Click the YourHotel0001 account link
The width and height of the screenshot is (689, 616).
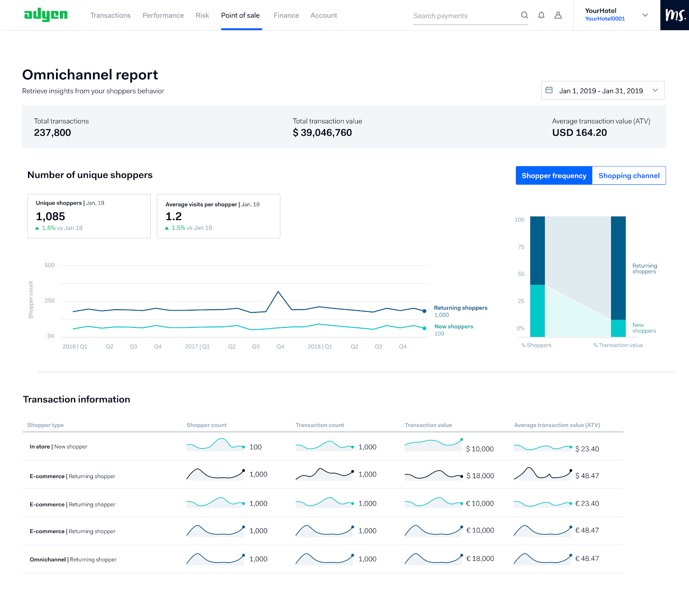click(605, 19)
